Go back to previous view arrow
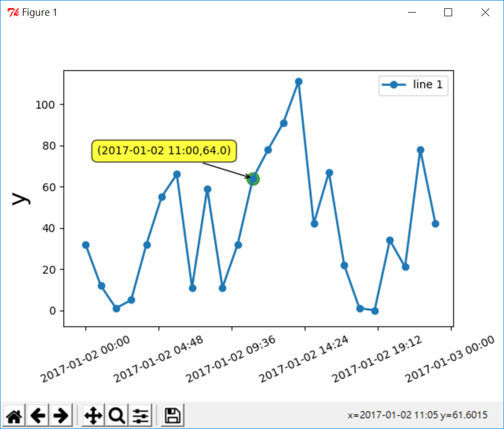 38,416
